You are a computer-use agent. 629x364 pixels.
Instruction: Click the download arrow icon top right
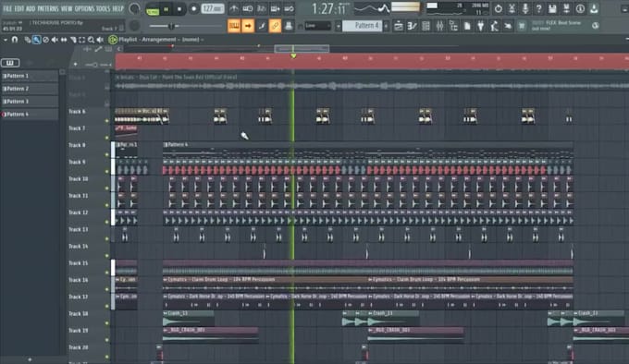[594, 8]
